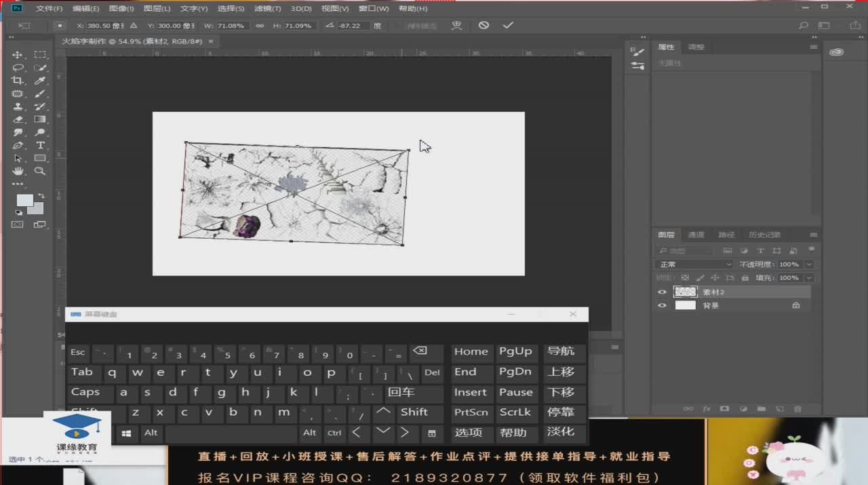Select the Healing Patch tool
868x485 pixels.
click(18, 94)
